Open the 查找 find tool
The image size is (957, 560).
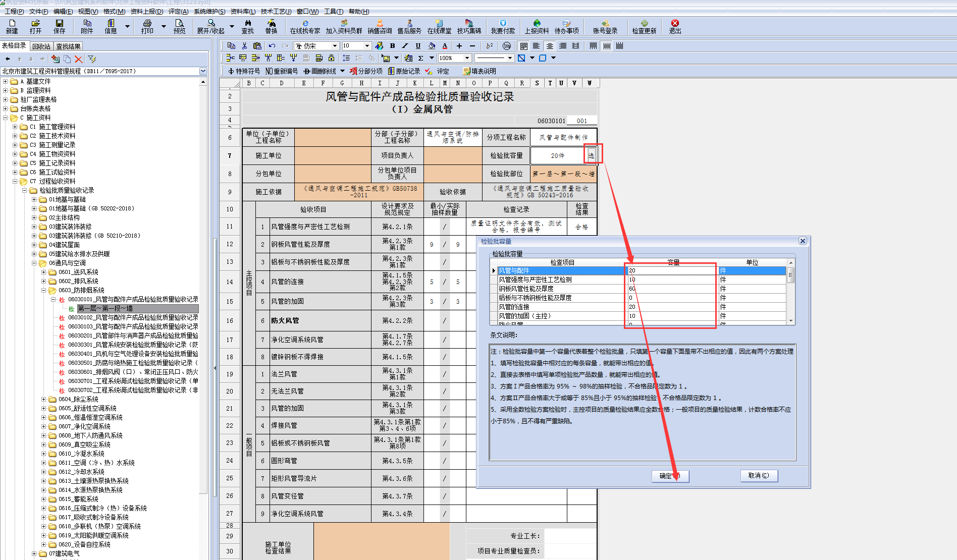pyautogui.click(x=247, y=26)
